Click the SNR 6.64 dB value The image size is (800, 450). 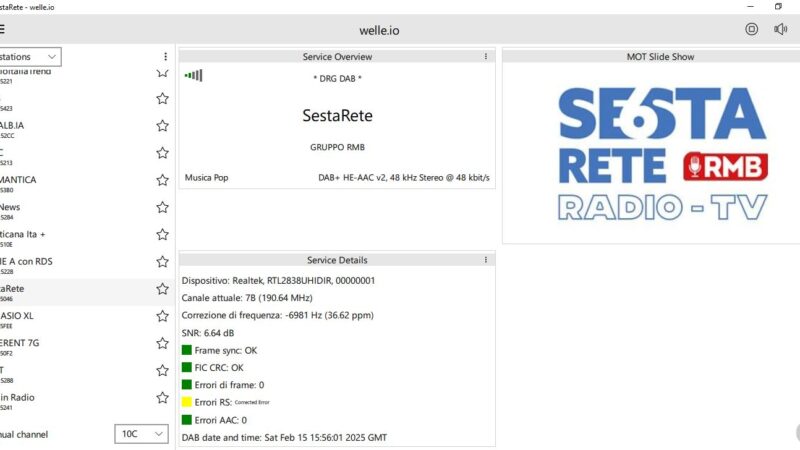click(208, 333)
